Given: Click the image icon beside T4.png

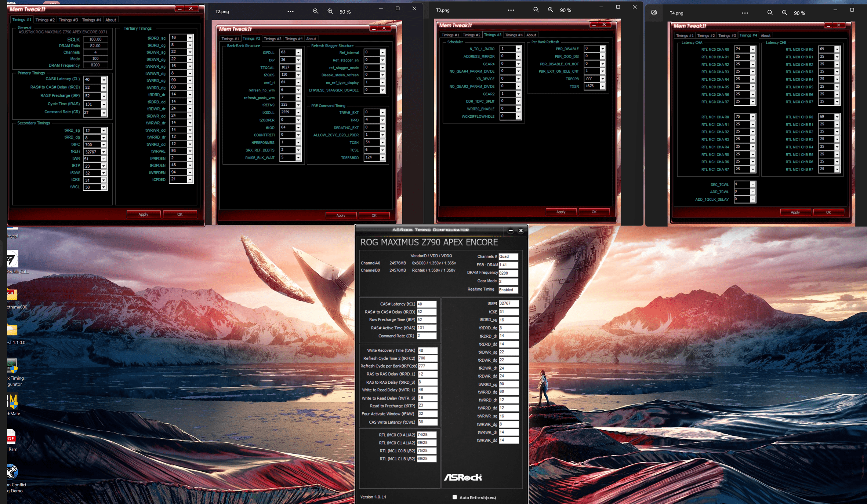Looking at the screenshot, I should (x=654, y=13).
